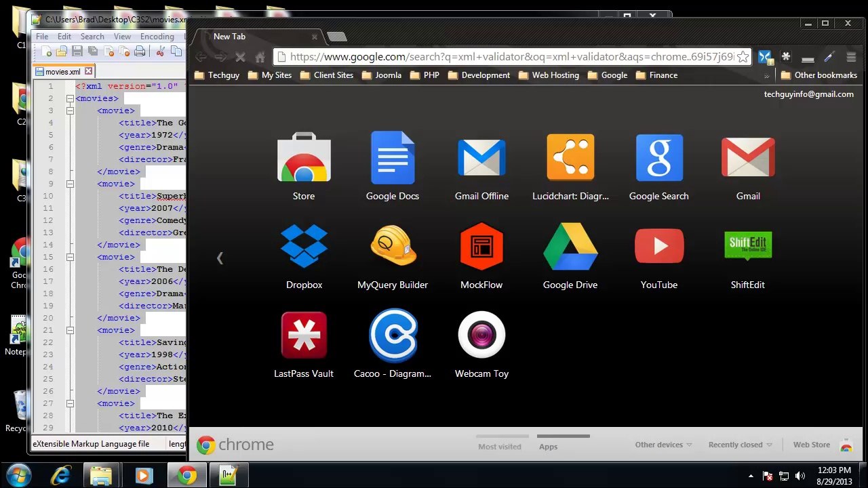Bookmark page with the star icon
Screen dimensions: 868x488
pos(743,57)
